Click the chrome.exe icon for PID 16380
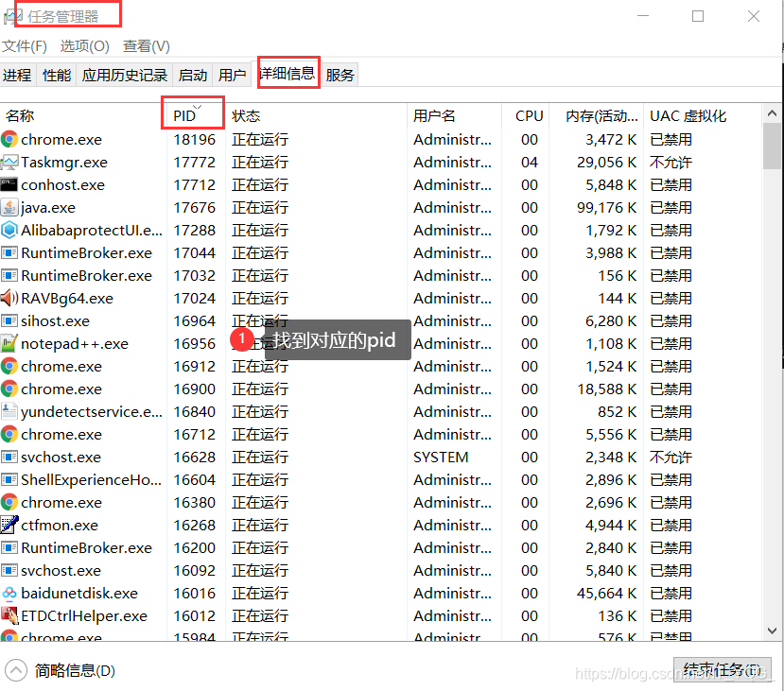Screen dimensions: 784x691 [x=9, y=502]
